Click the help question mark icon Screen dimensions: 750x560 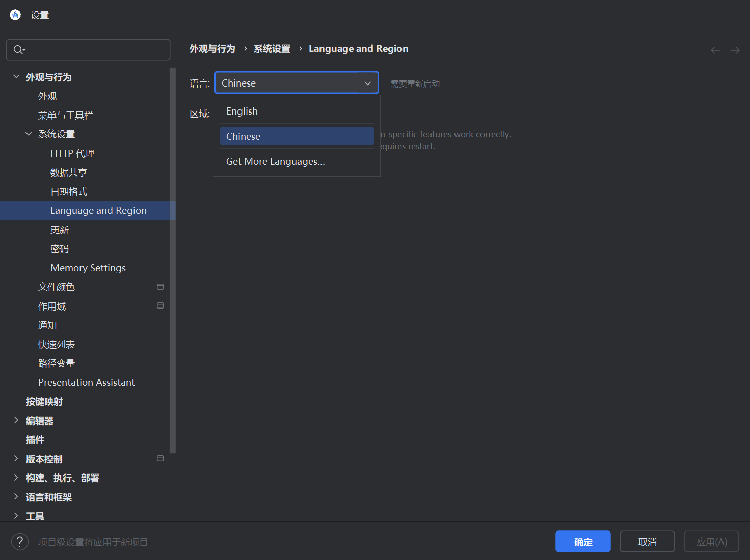20,542
